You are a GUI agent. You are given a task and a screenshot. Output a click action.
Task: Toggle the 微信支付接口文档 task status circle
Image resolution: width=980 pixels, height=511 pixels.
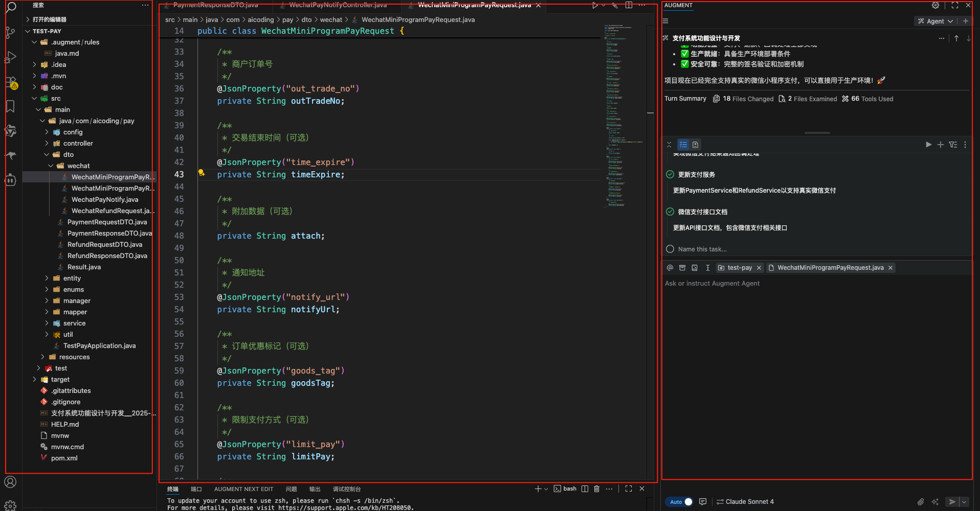[670, 212]
